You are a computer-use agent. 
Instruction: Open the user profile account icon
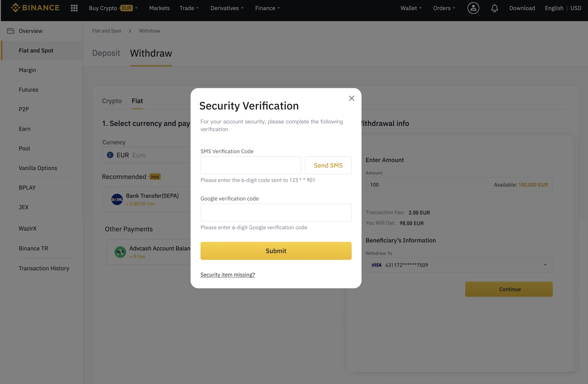(473, 8)
